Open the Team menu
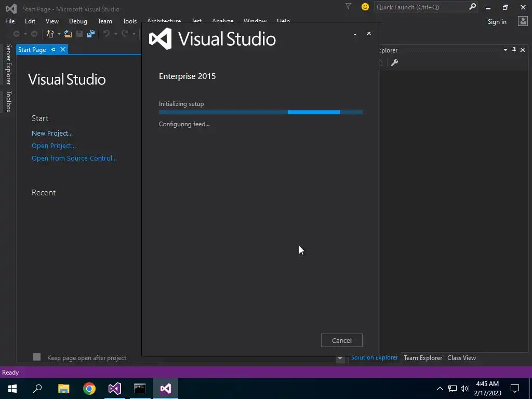The height and width of the screenshot is (399, 532). coord(105,21)
